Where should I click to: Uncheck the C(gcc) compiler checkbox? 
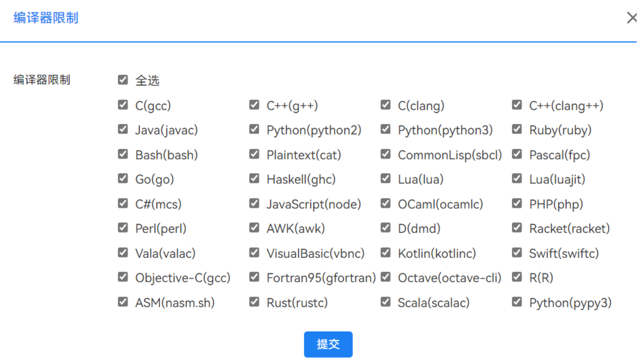(123, 105)
